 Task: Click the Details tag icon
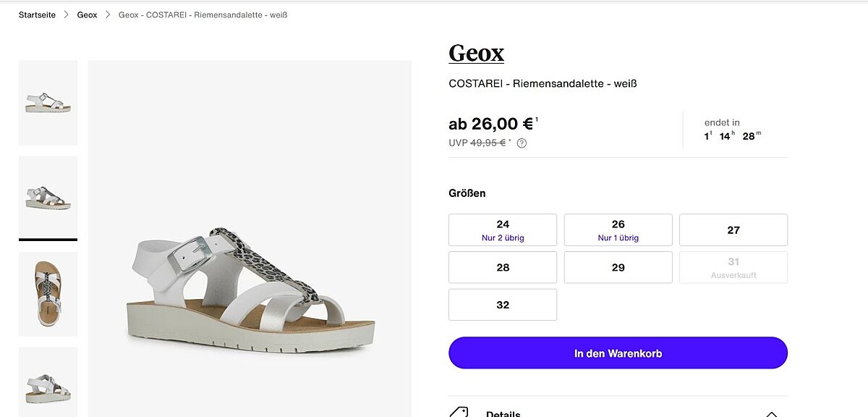tap(459, 413)
